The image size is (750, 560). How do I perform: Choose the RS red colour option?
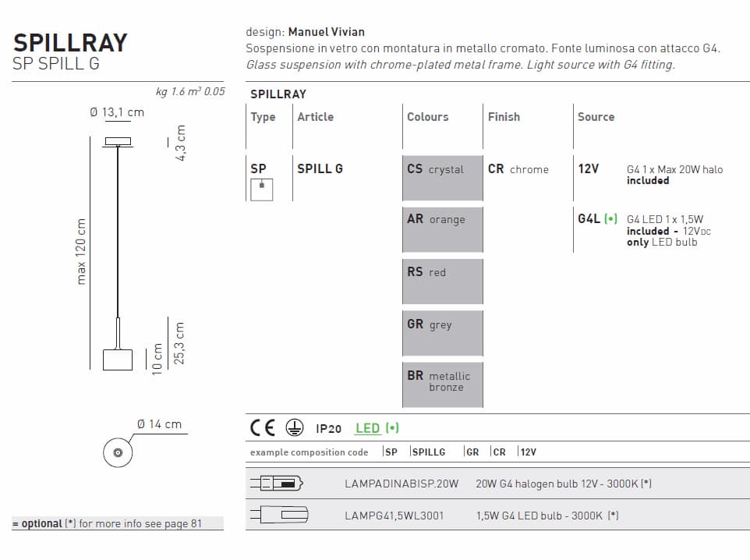click(442, 281)
